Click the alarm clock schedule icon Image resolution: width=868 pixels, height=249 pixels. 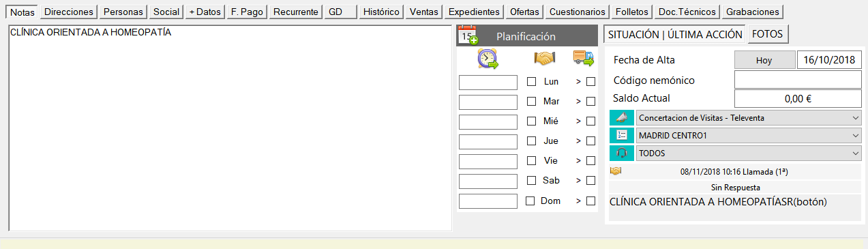pos(488,59)
